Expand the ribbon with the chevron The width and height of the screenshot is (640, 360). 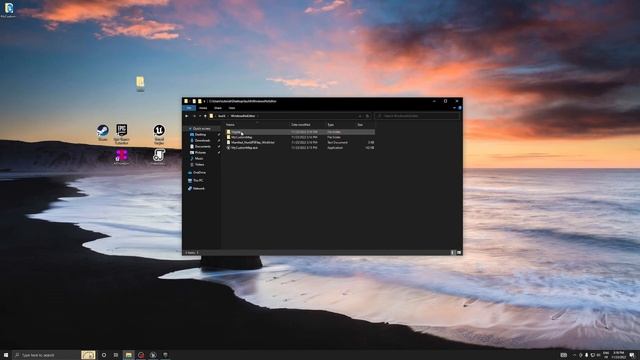point(454,108)
